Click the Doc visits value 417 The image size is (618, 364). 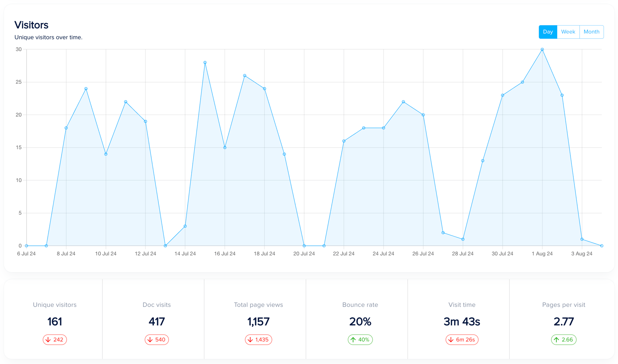coord(156,322)
